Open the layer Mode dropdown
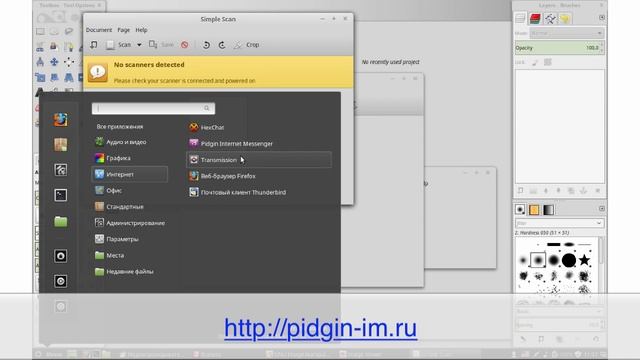The image size is (640, 360). click(567, 33)
